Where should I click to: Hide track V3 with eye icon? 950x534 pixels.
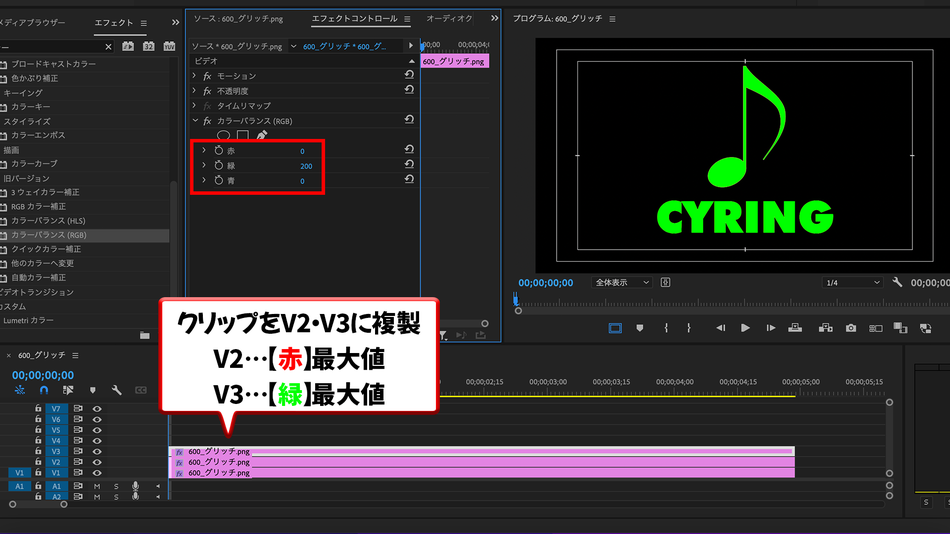(x=97, y=452)
